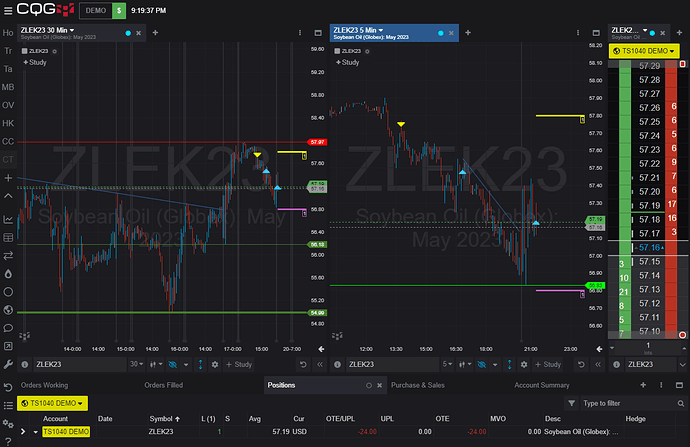Viewport: 690px width, 447px height.
Task: Add a Study to the 5 Min chart
Action: (x=348, y=62)
